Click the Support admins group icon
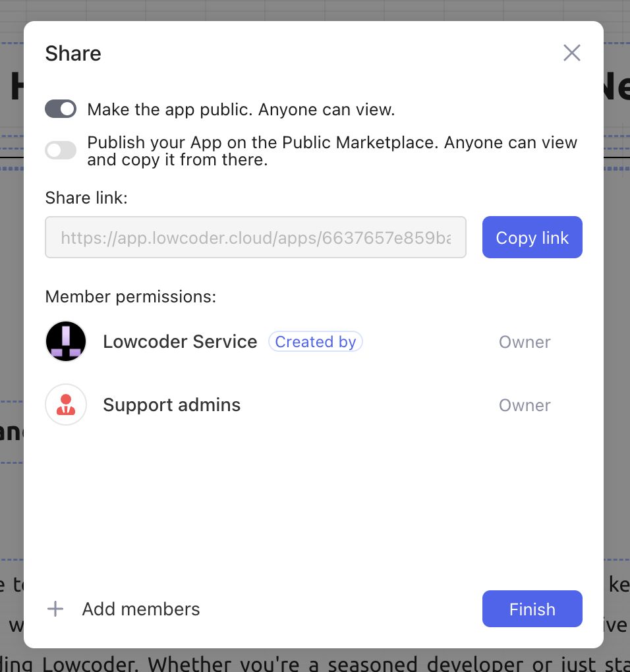This screenshot has width=630, height=672. coord(66,405)
